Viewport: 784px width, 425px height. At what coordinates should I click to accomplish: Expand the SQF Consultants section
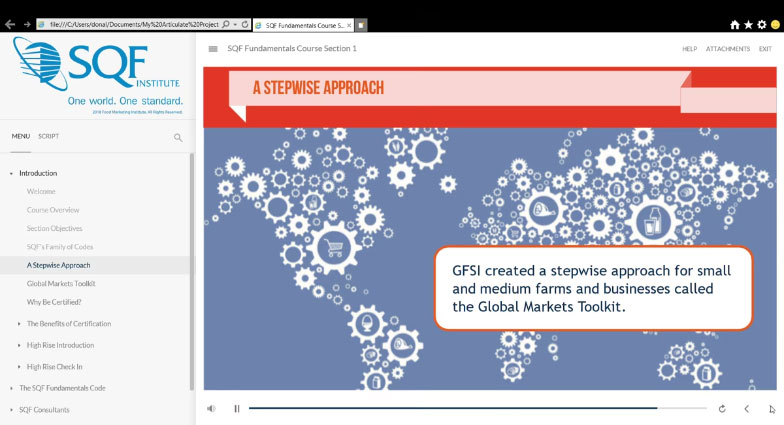[x=11, y=410]
